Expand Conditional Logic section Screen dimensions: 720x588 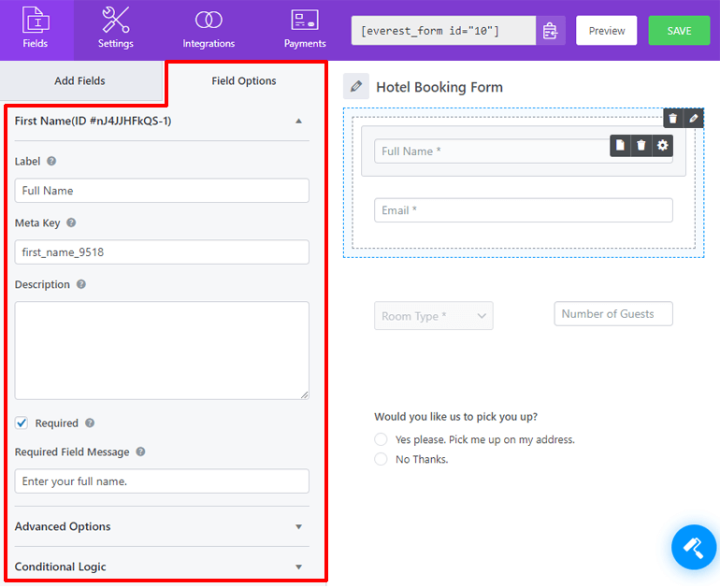point(298,566)
